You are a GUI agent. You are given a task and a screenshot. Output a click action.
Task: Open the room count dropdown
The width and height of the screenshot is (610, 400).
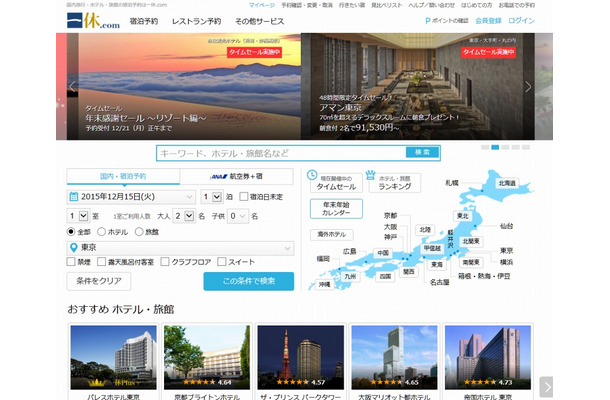(78, 216)
